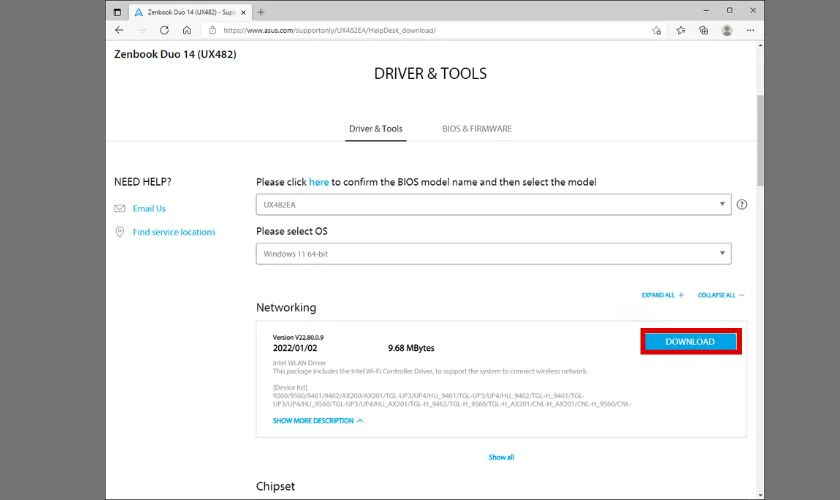Click the envelope icon beside Email Us

119,208
